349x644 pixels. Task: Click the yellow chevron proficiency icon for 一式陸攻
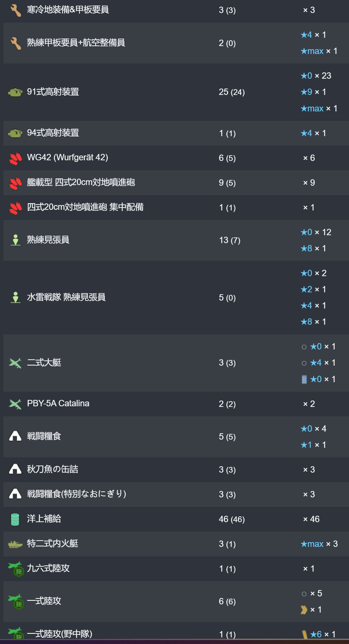[304, 610]
